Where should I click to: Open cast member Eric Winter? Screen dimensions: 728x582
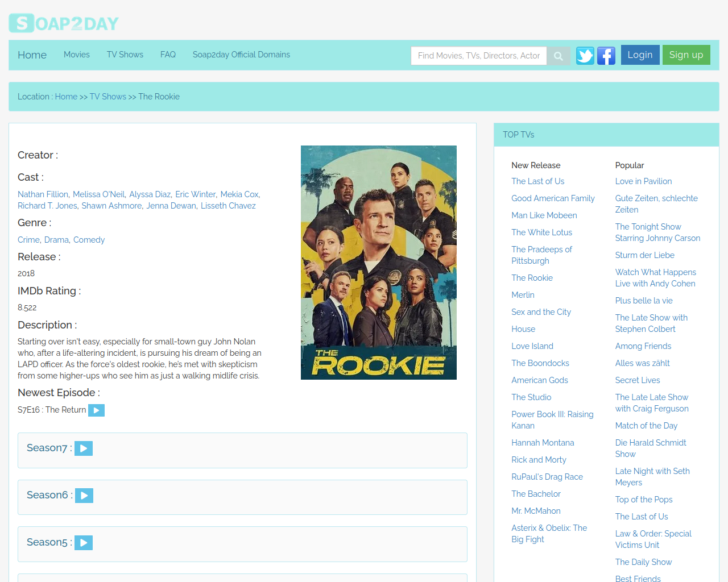(196, 194)
